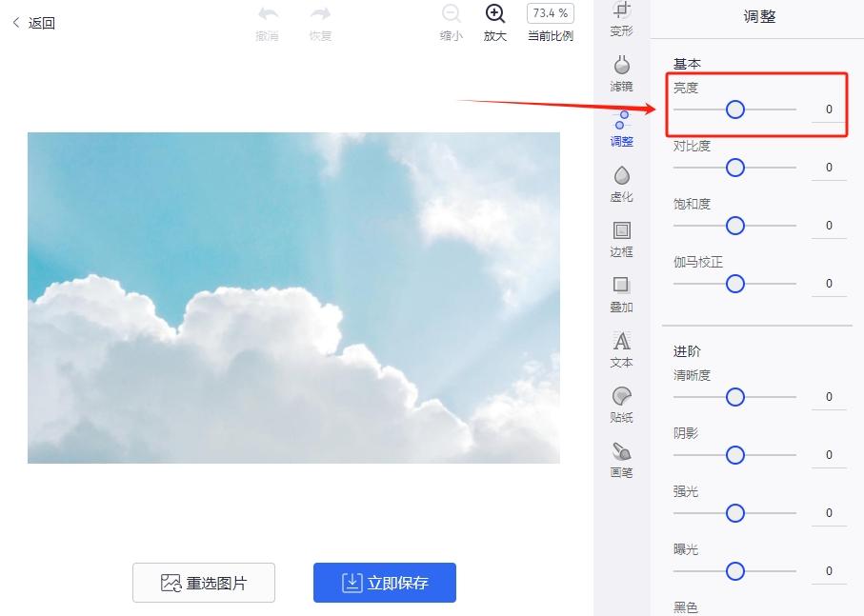The height and width of the screenshot is (616, 864).
Task: Zoom out of the image
Action: (450, 21)
